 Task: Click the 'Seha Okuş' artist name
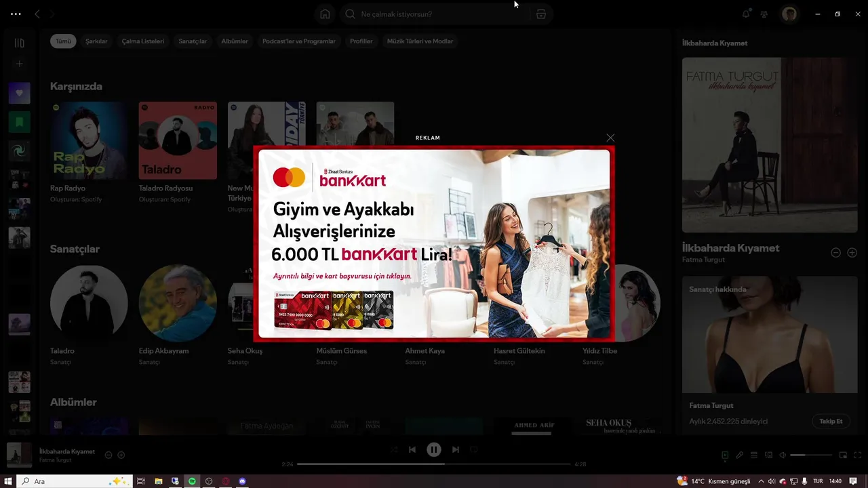pyautogui.click(x=245, y=351)
